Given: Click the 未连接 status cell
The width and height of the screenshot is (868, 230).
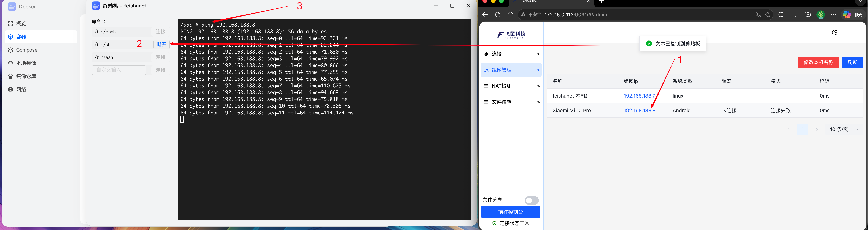Looking at the screenshot, I should 729,110.
